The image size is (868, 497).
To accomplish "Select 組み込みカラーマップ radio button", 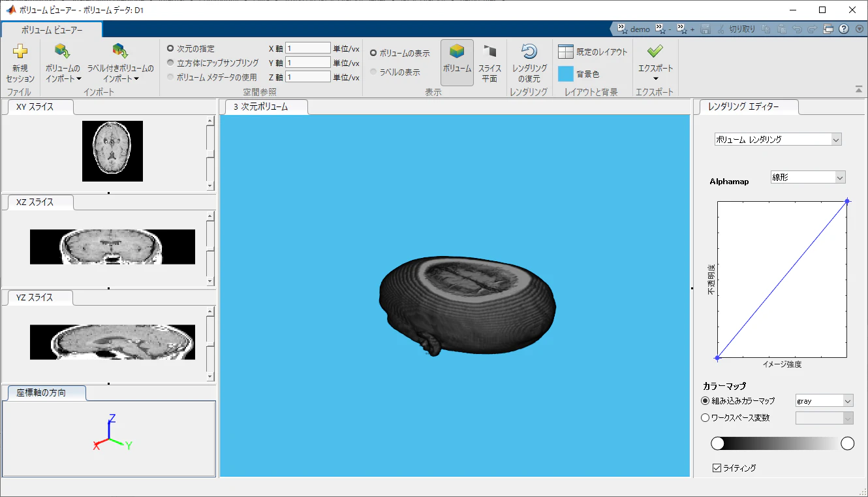I will (705, 401).
